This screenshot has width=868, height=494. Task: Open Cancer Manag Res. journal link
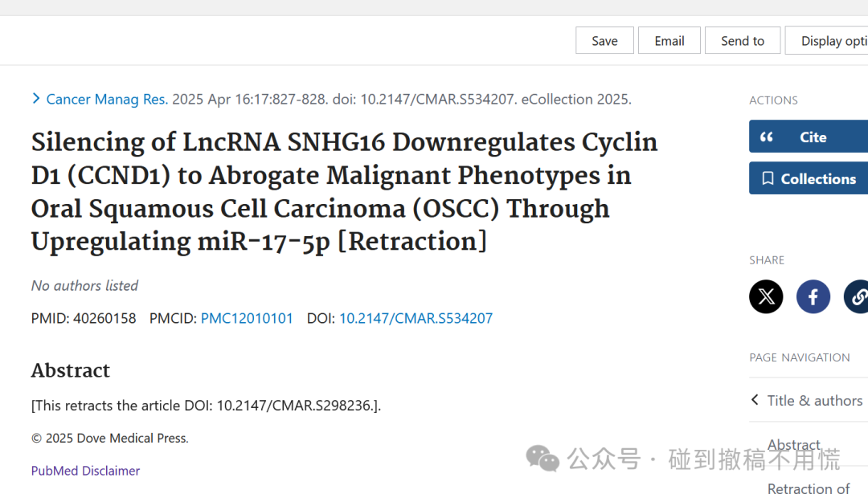(107, 99)
